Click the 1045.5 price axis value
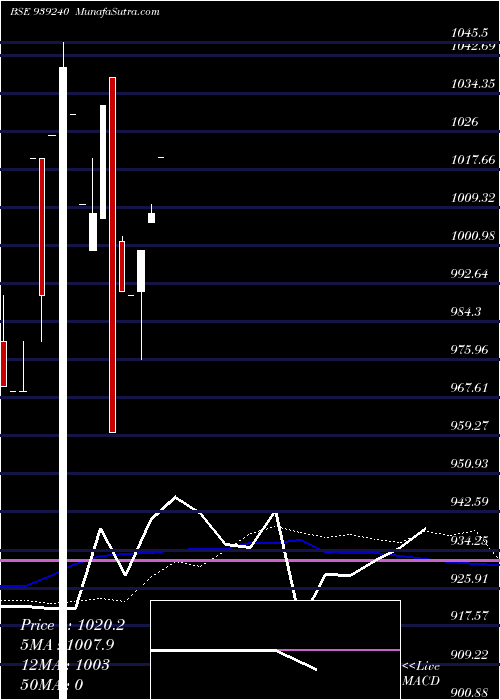 coord(471,32)
